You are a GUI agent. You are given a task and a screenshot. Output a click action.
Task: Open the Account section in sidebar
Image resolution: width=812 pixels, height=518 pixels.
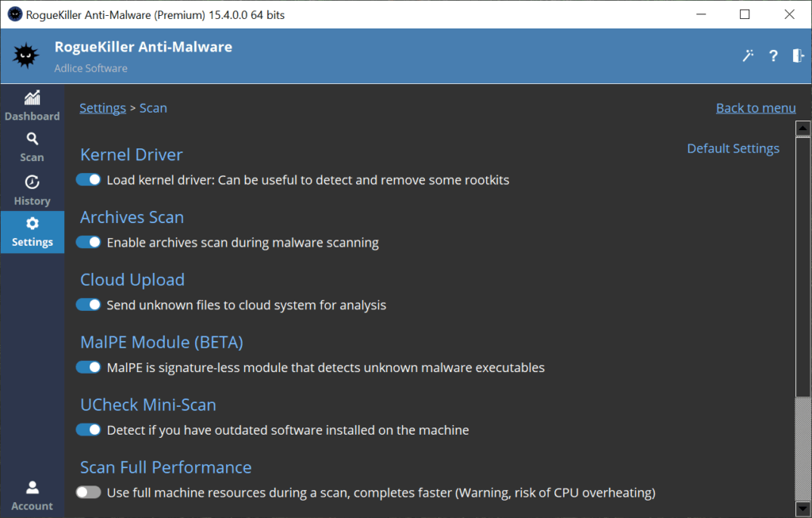point(32,495)
